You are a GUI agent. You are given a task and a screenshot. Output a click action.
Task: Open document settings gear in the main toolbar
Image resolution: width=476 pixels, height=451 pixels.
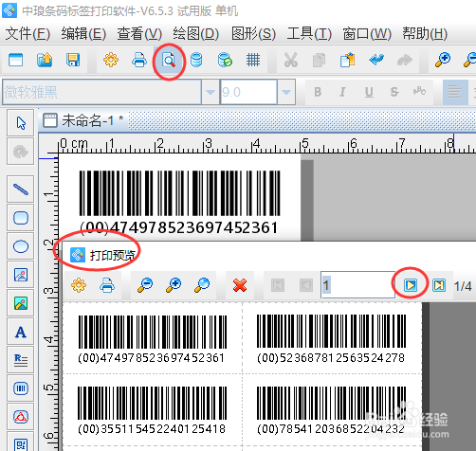point(111,60)
